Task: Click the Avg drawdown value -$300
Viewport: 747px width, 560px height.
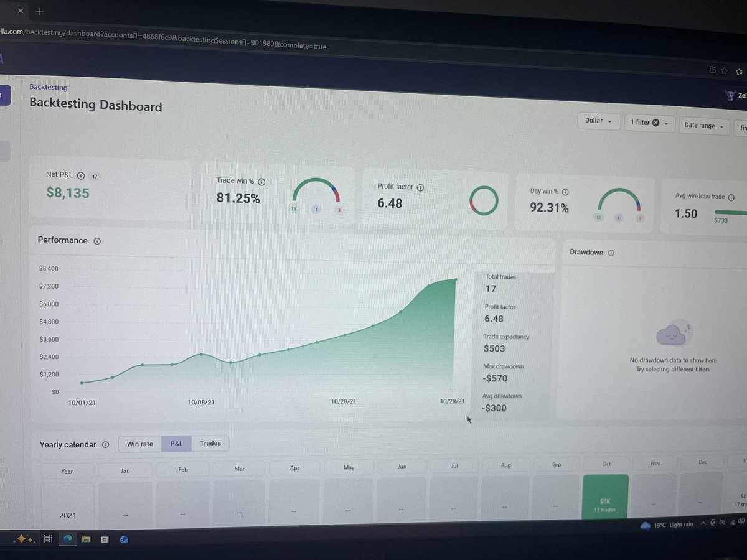Action: [x=494, y=408]
